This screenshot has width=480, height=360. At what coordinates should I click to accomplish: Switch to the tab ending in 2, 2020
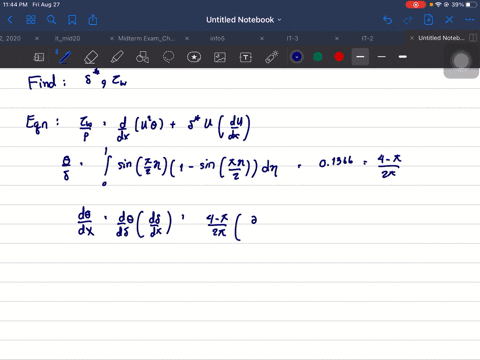point(11,38)
